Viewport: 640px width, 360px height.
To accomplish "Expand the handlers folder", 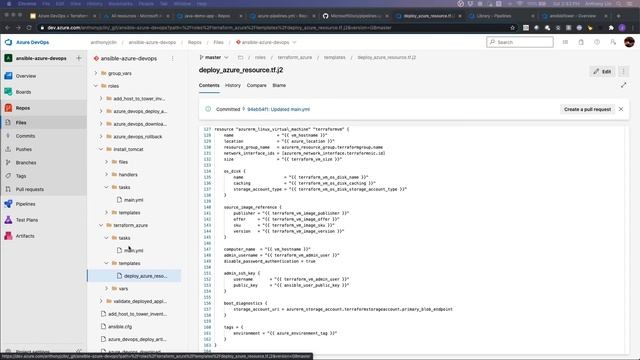I will pyautogui.click(x=107, y=174).
